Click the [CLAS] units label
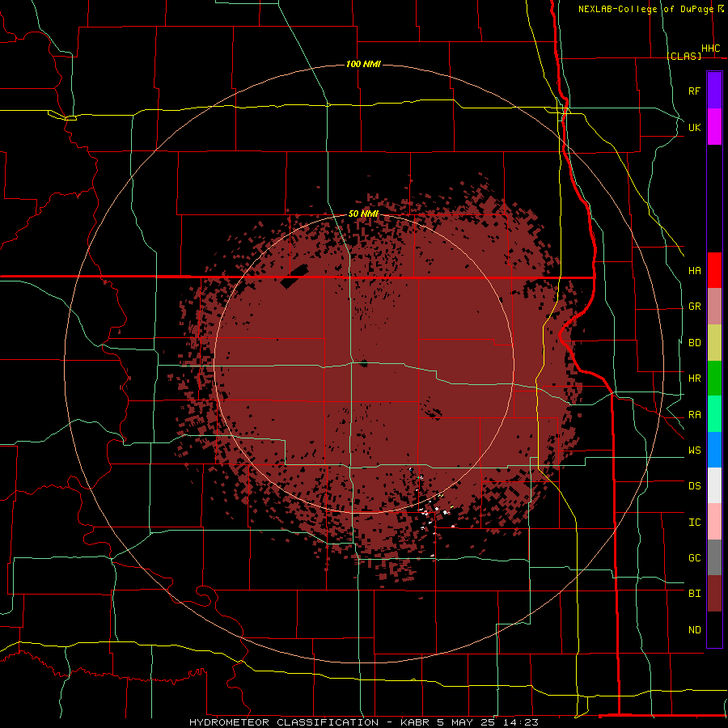 click(x=684, y=56)
